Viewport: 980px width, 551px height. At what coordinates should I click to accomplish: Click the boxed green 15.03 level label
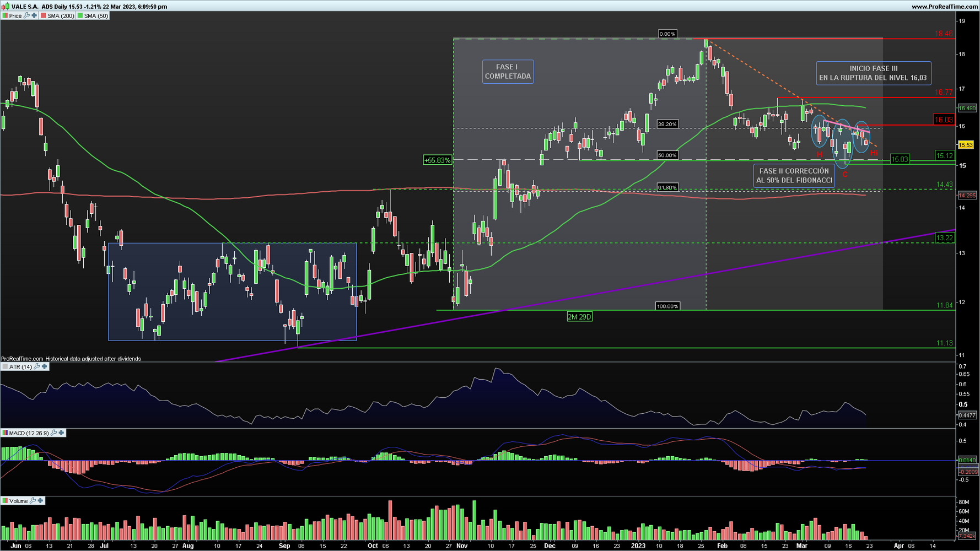tap(900, 159)
